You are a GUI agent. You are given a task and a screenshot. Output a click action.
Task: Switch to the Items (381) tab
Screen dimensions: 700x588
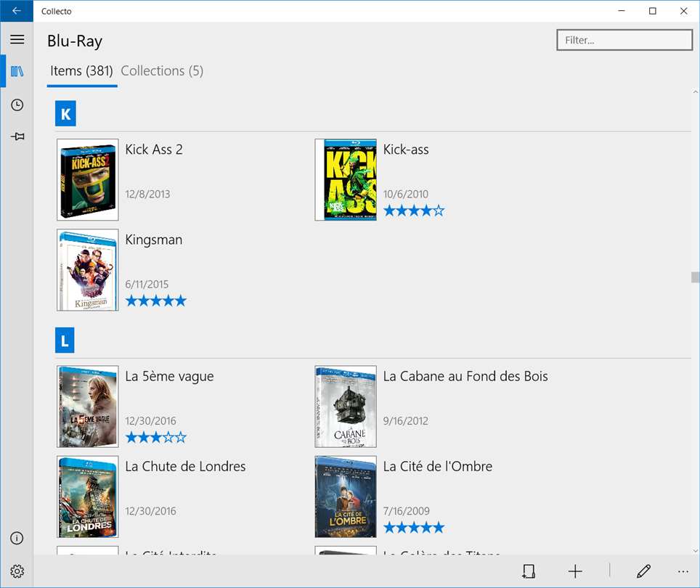point(81,71)
